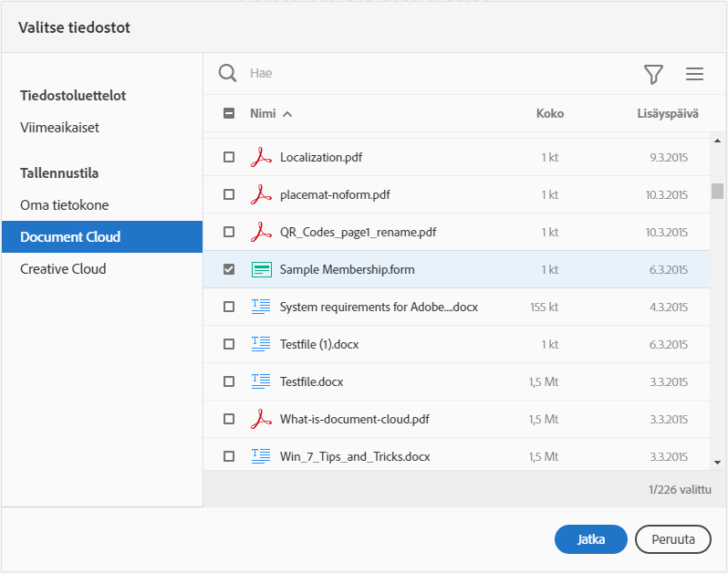Click the form icon for Sample Membership.form
The image size is (728, 574).
pyautogui.click(x=262, y=269)
